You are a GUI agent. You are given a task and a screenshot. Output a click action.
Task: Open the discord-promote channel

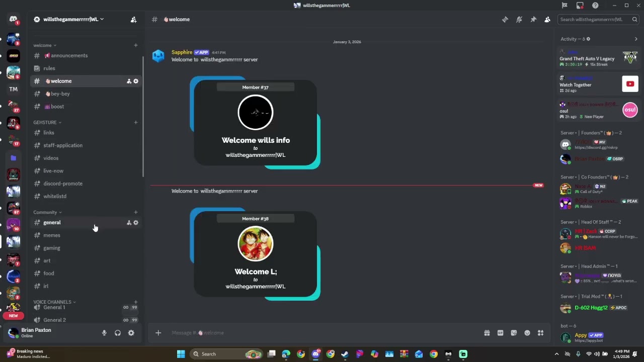point(86,184)
